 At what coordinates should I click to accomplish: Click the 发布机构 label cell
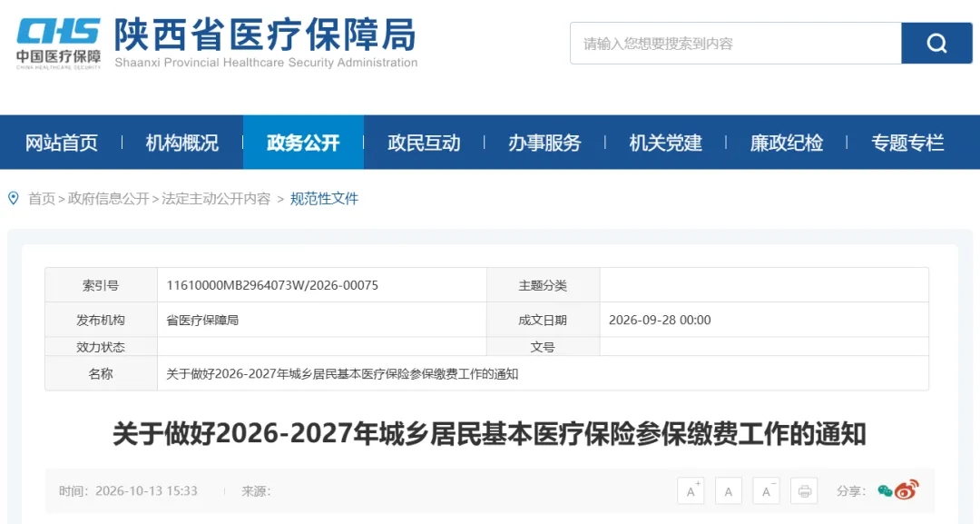click(x=101, y=321)
